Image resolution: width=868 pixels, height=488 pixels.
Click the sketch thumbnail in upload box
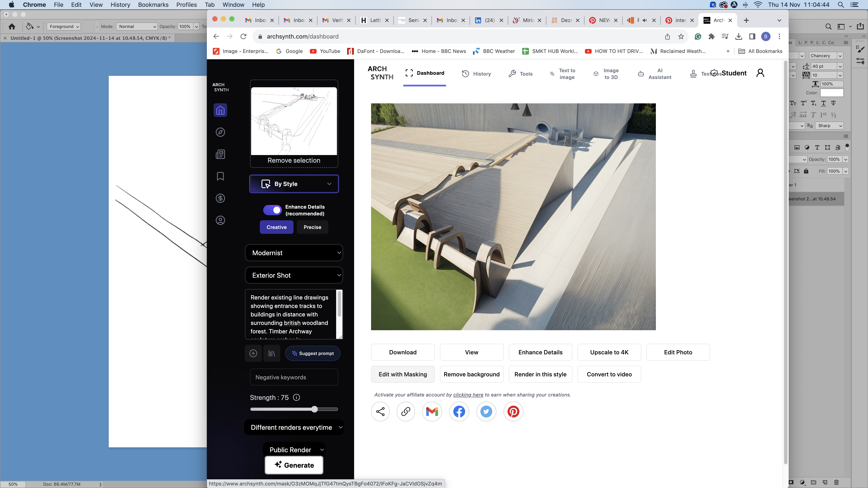coord(294,121)
